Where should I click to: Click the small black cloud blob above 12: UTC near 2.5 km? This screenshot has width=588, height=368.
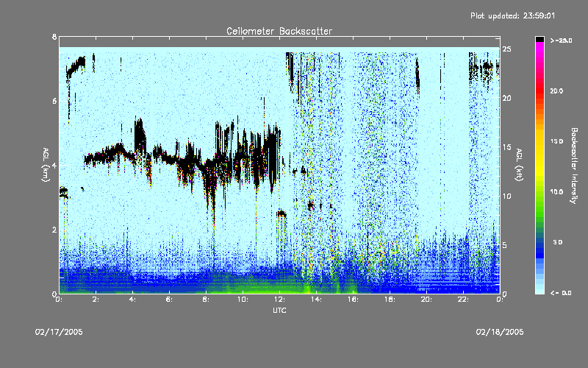point(282,214)
